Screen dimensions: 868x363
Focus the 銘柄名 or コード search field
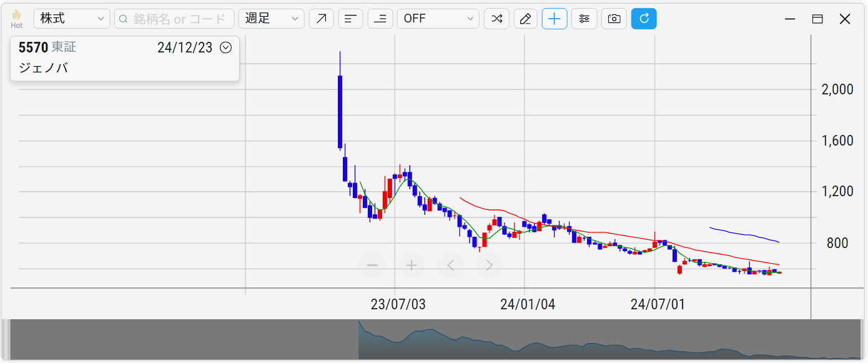point(174,19)
